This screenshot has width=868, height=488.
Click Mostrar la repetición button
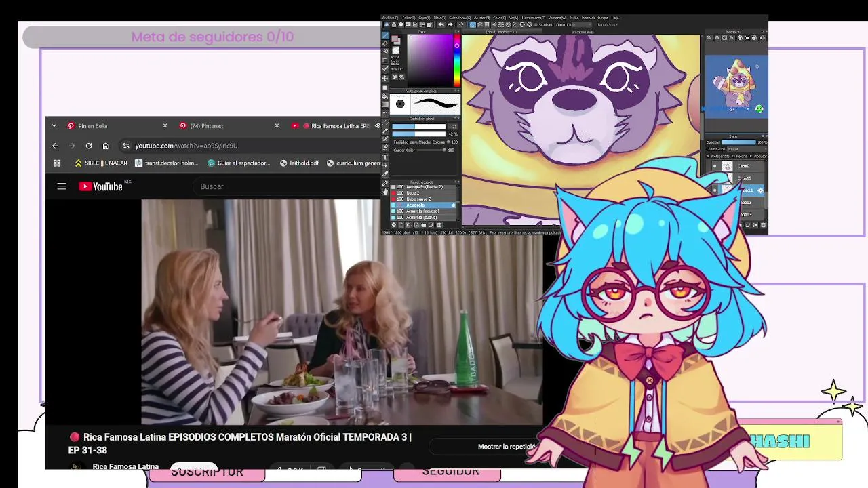pyautogui.click(x=507, y=447)
